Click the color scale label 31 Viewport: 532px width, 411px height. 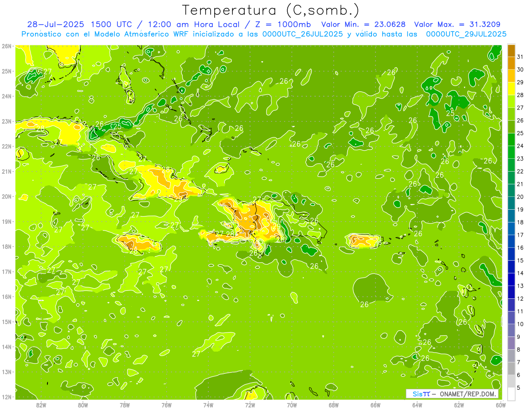tap(520, 57)
